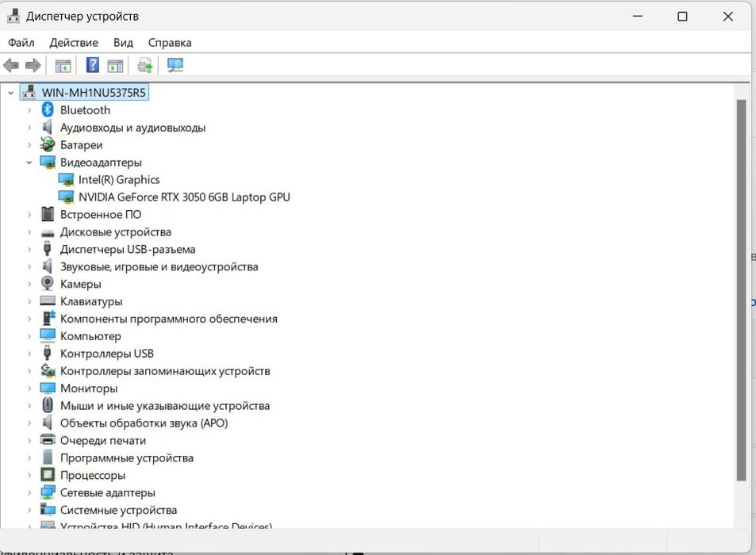
Task: Expand the Программные устройства category
Action: (x=29, y=457)
